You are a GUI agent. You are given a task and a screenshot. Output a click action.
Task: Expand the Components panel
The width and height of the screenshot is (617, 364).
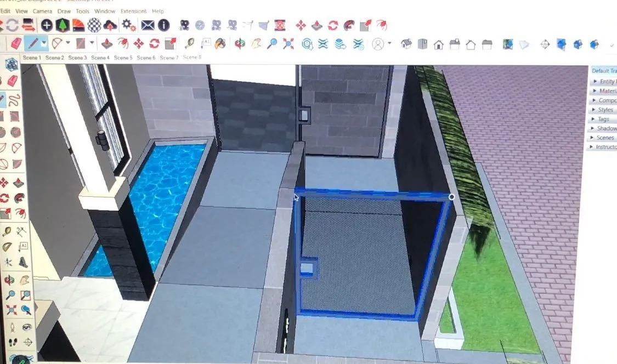(604, 100)
